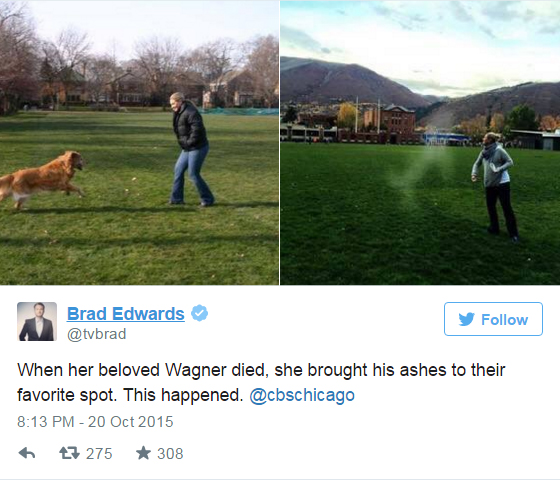Viewport: 560px width, 484px height.
Task: Open the @cbschicago mention link
Action: [302, 395]
